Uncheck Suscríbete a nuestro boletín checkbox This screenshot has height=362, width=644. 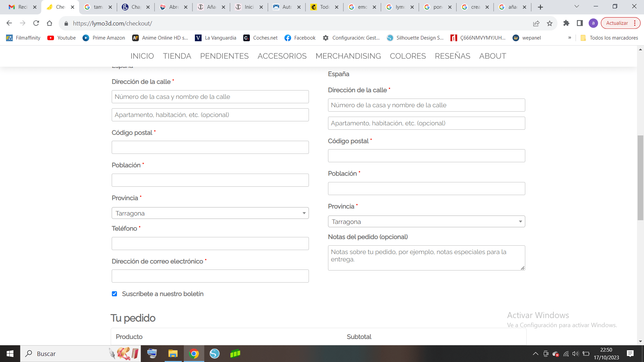click(x=114, y=294)
